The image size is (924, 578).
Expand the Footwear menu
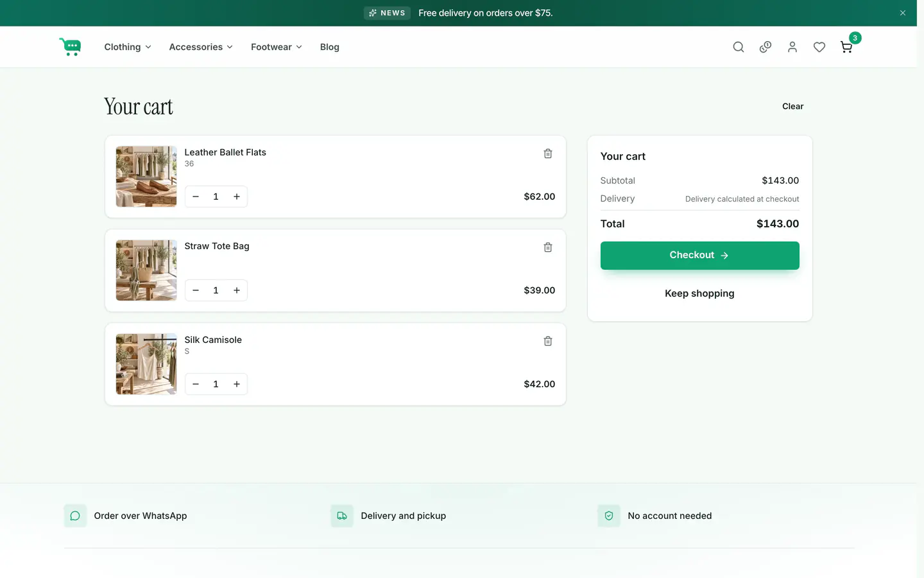point(277,47)
